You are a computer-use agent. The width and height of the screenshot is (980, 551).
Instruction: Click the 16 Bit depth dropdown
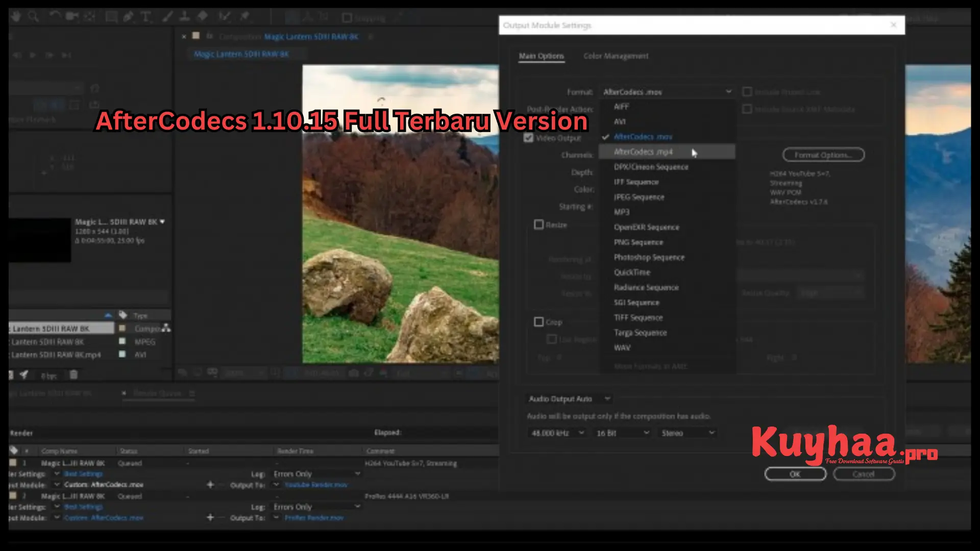(619, 433)
